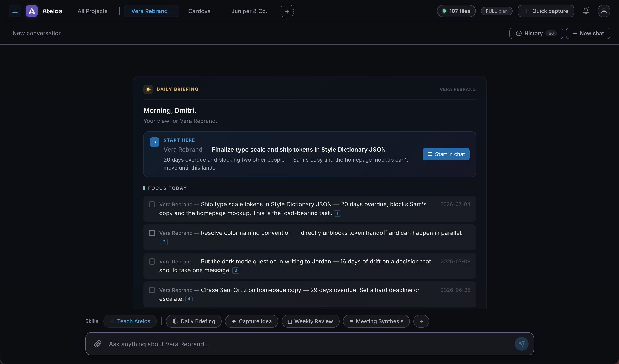
Task: Send the message with paper plane
Action: point(521,344)
